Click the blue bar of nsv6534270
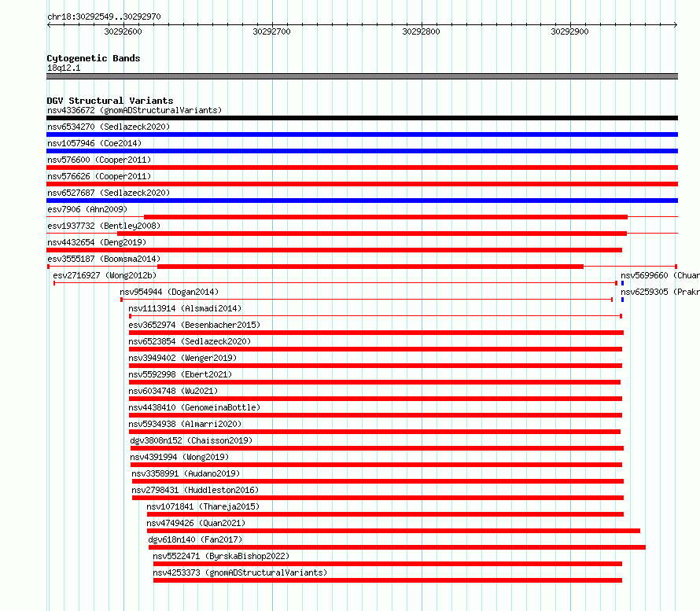This screenshot has height=611, width=700. [x=362, y=134]
